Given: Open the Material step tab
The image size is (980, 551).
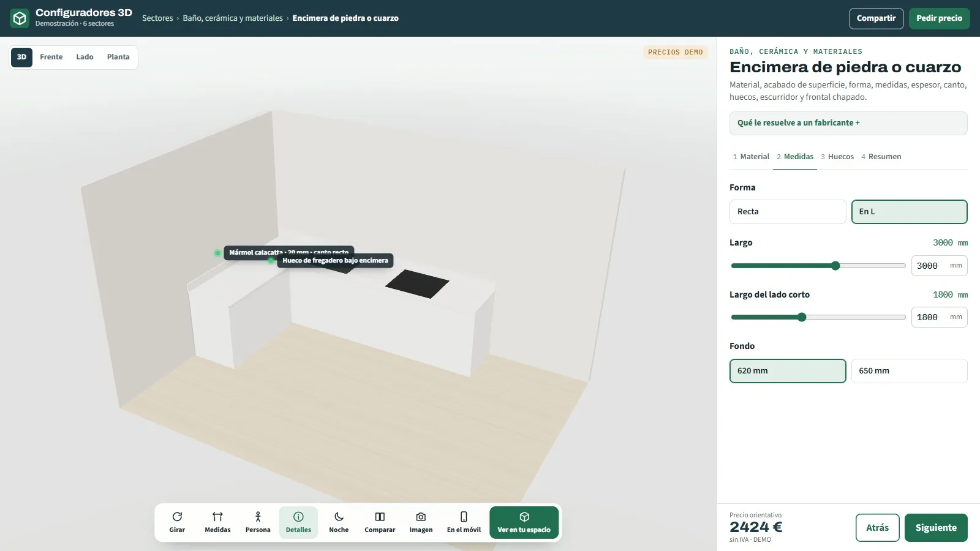Looking at the screenshot, I should tap(751, 157).
